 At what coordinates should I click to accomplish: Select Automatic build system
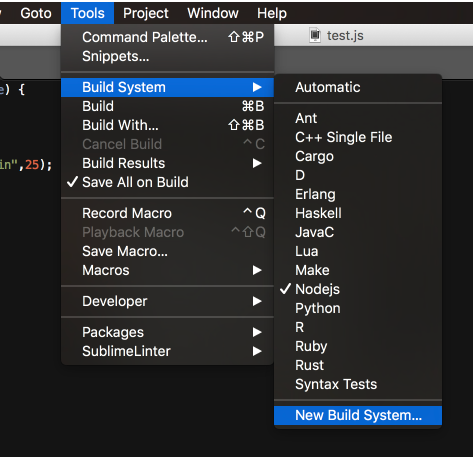(358, 87)
